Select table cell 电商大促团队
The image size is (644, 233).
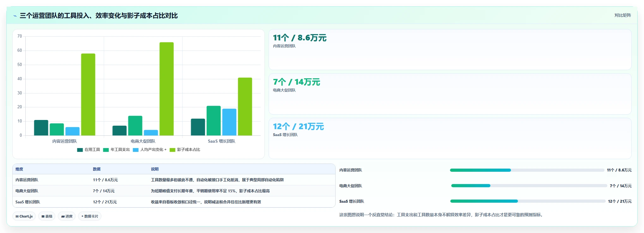[27, 191]
